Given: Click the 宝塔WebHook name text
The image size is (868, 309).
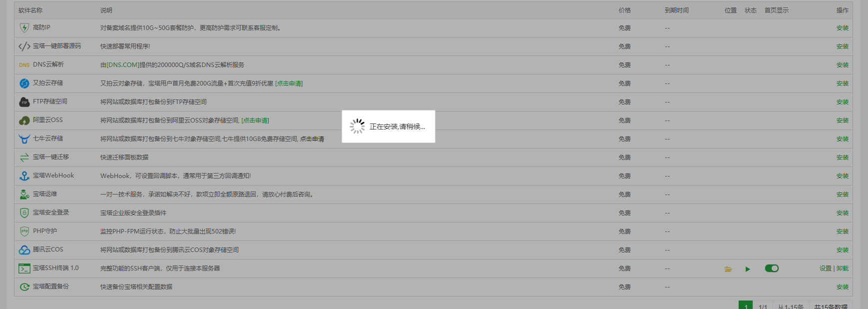Looking at the screenshot, I should [53, 175].
